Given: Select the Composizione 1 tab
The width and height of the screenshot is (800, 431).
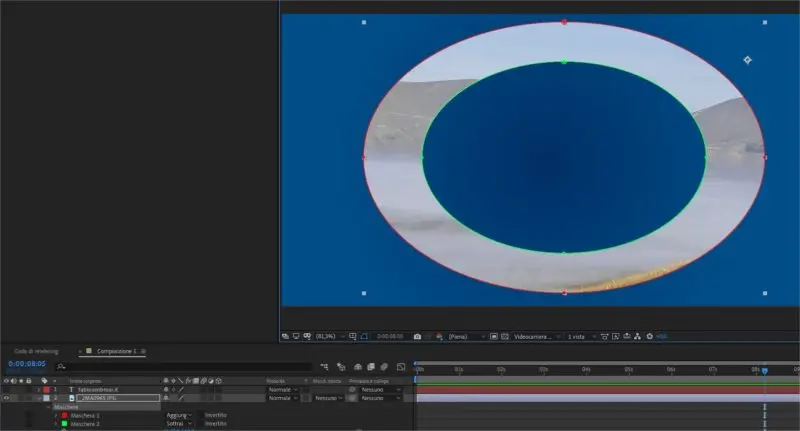Looking at the screenshot, I should [x=116, y=351].
